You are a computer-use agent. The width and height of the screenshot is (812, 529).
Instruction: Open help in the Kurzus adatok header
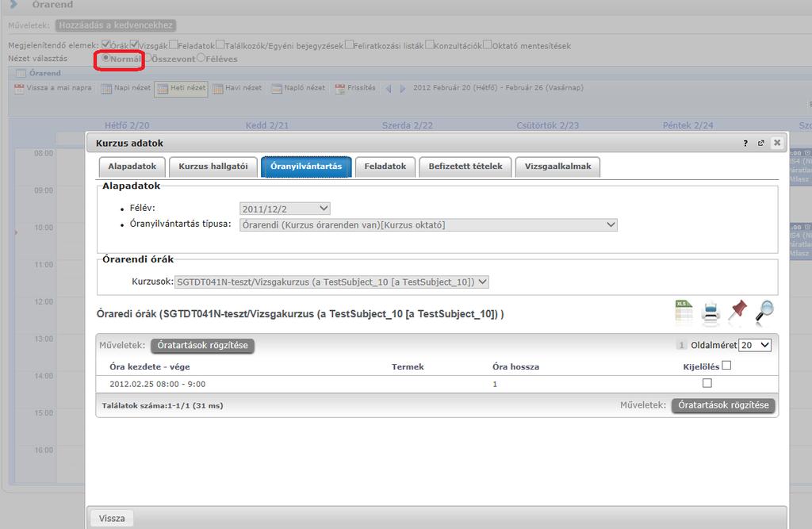click(745, 143)
